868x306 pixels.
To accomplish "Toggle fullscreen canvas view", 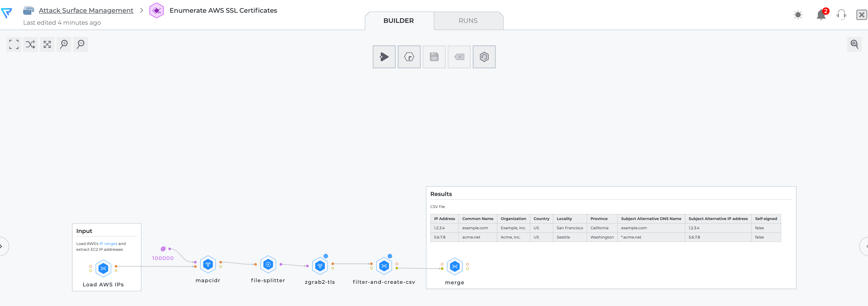I will click(14, 44).
